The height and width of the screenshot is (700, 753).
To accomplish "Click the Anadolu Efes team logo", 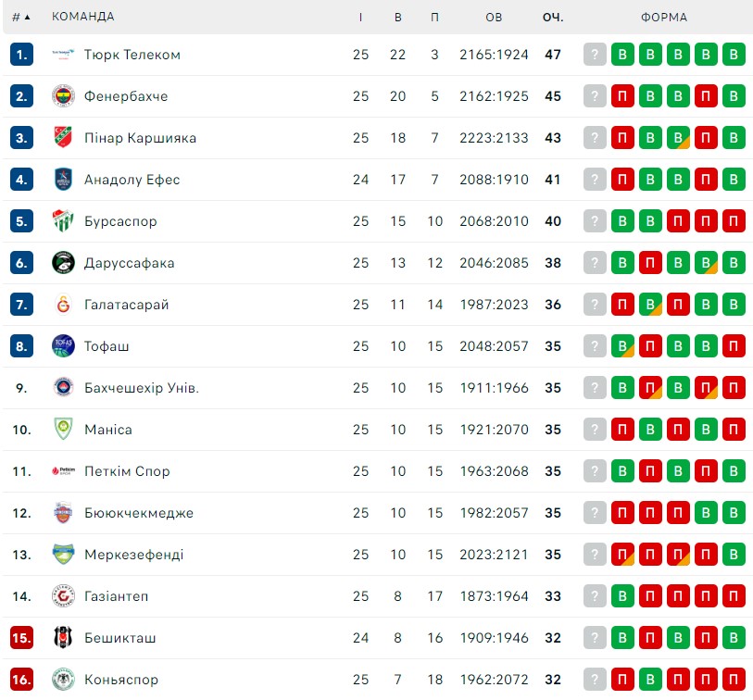I will tap(63, 180).
